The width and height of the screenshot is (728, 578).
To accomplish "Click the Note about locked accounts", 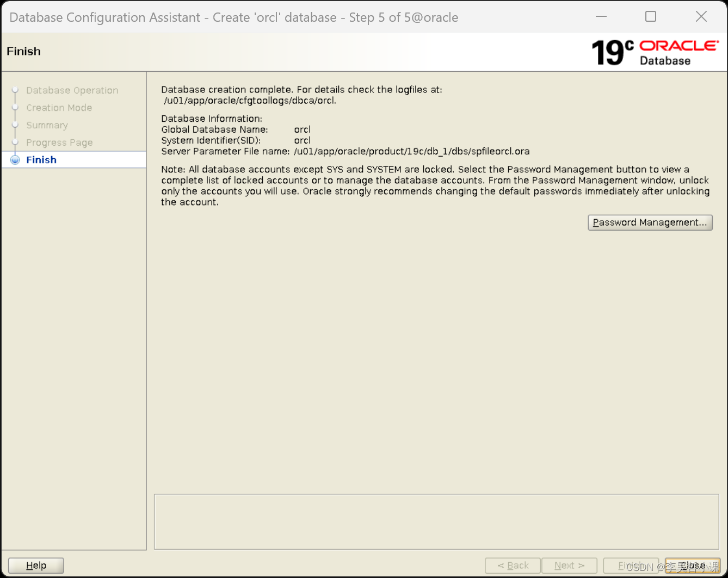I will (x=435, y=185).
